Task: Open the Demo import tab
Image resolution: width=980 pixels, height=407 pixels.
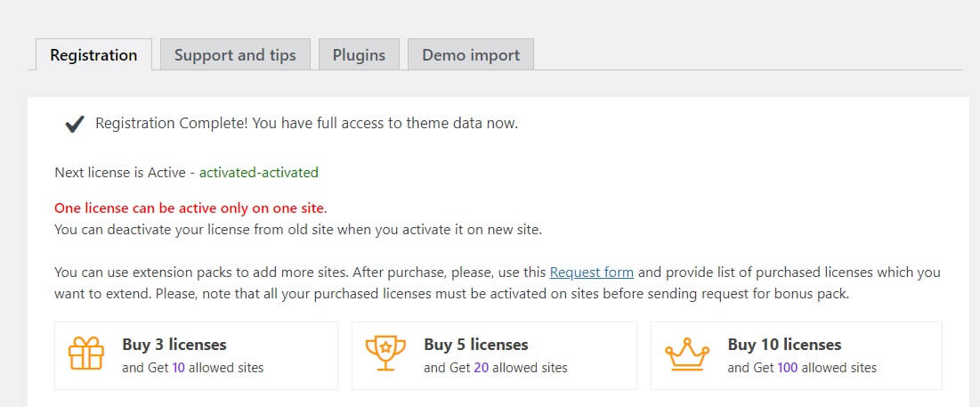Action: [x=471, y=55]
